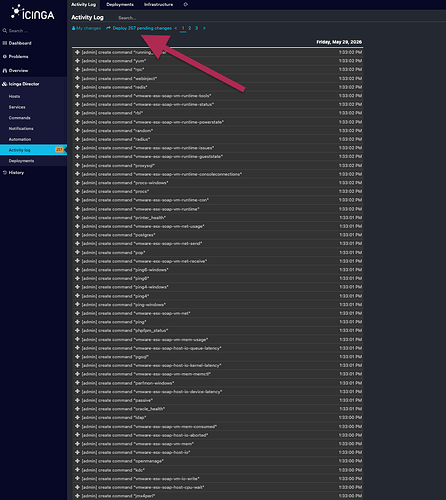Switch to the Deployments tab

[120, 4]
